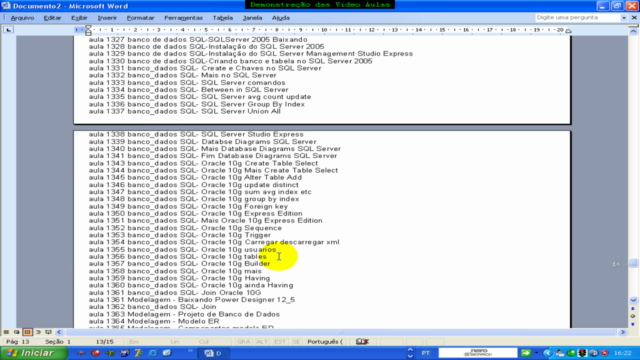Click the tab stop selector at ruler's left

coord(9,30)
